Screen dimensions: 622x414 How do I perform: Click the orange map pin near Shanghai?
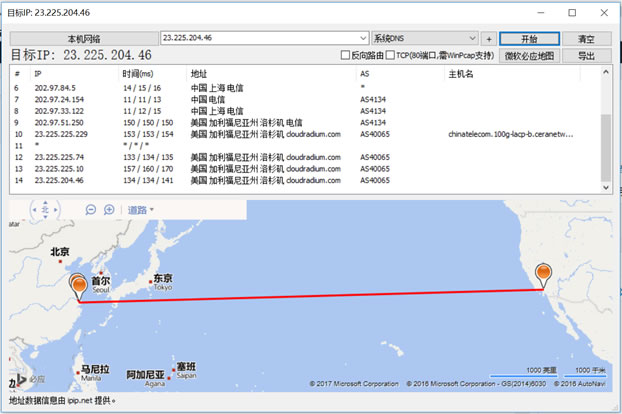coord(79,287)
